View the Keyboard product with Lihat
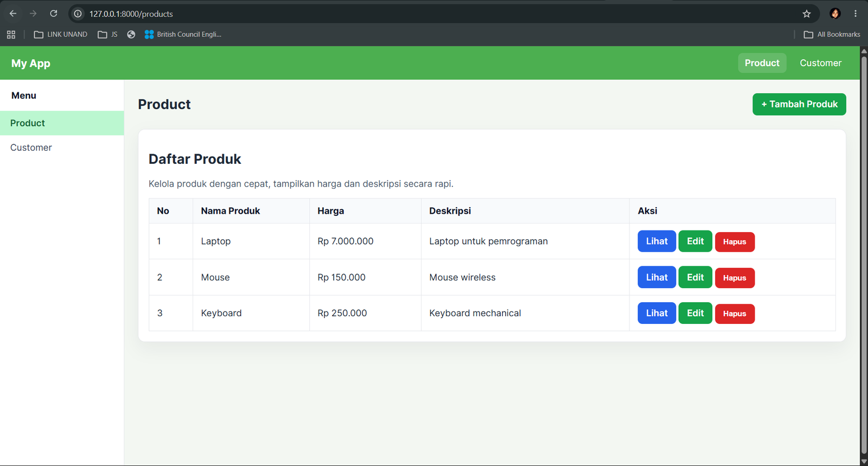 (x=657, y=313)
